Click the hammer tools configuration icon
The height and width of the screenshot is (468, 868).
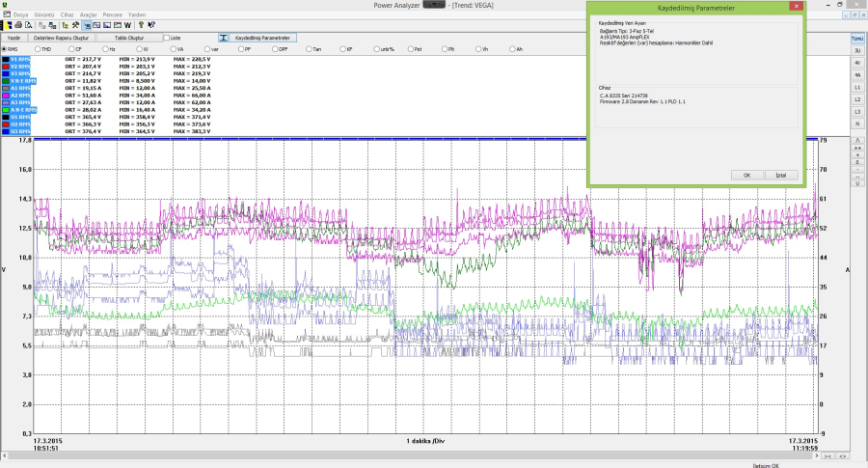click(75, 25)
